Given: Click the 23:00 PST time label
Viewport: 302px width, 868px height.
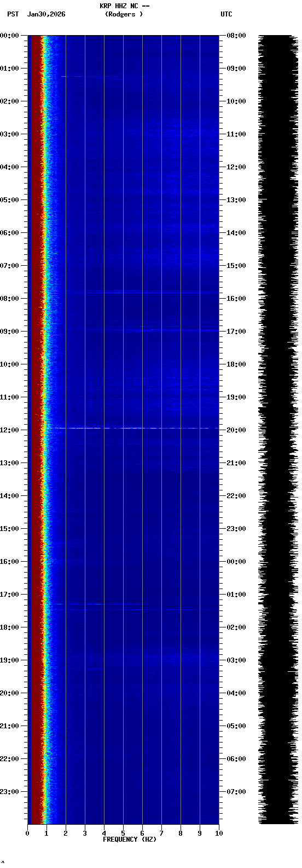Looking at the screenshot, I should pos(10,792).
